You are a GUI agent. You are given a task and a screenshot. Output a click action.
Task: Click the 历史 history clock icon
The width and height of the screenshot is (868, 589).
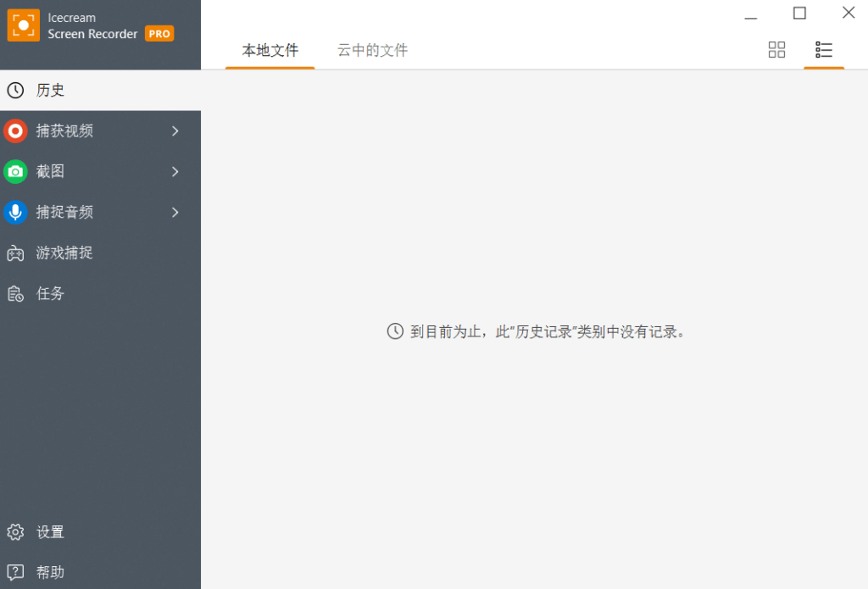pyautogui.click(x=14, y=90)
